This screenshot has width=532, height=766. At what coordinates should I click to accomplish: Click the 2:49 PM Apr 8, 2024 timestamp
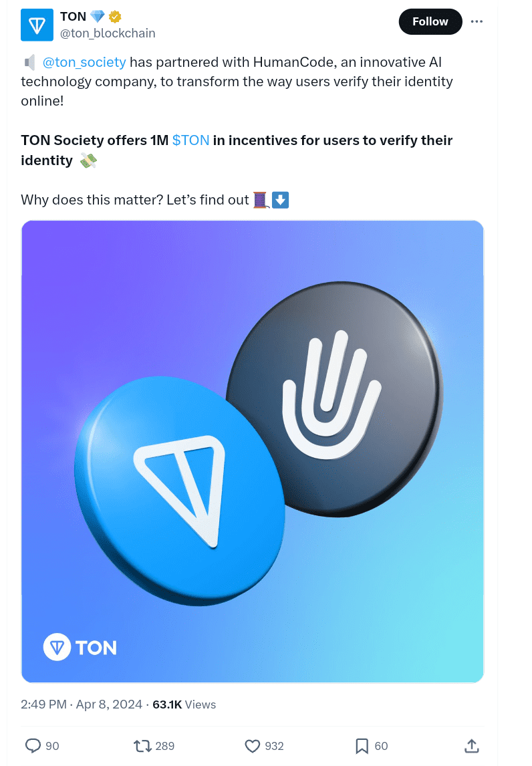(82, 705)
